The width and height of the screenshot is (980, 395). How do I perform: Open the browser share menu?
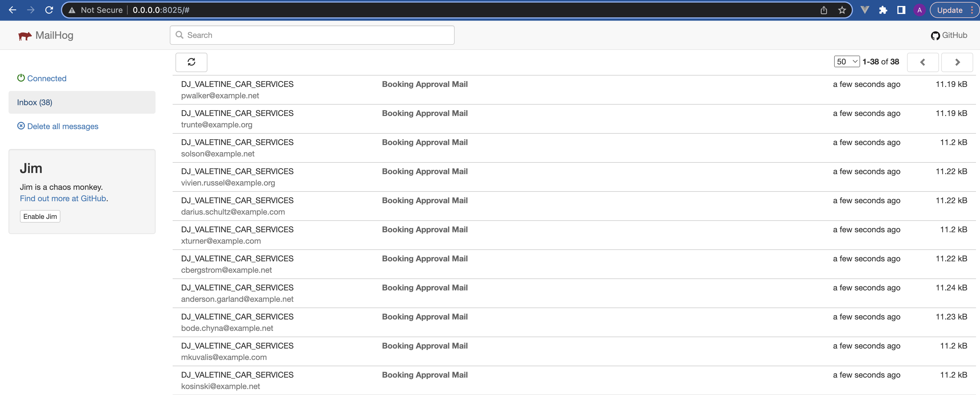[x=824, y=10]
